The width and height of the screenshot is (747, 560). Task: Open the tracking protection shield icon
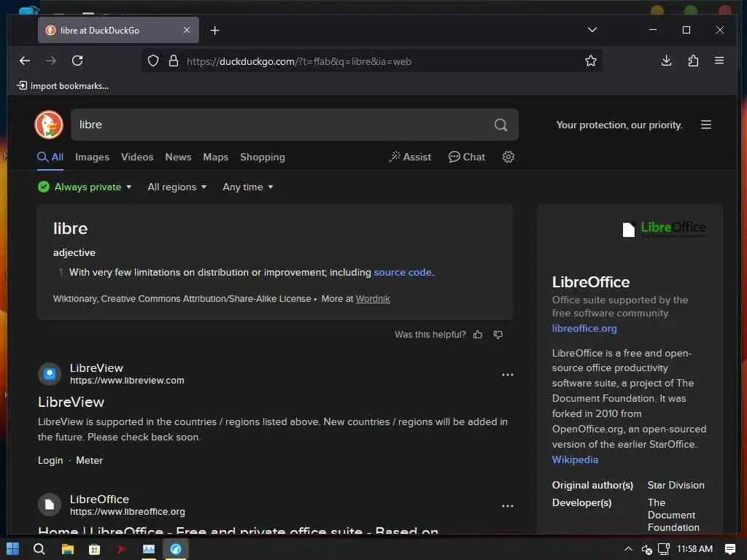[153, 61]
